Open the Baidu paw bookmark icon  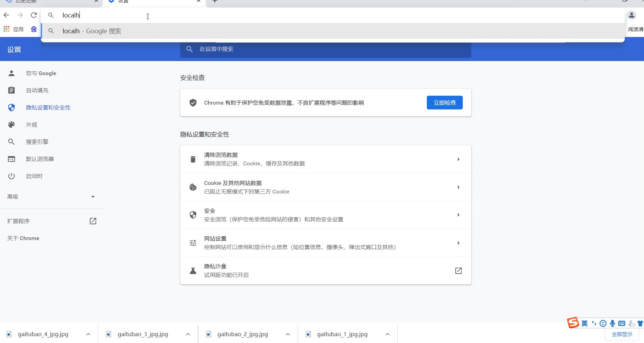[34, 29]
